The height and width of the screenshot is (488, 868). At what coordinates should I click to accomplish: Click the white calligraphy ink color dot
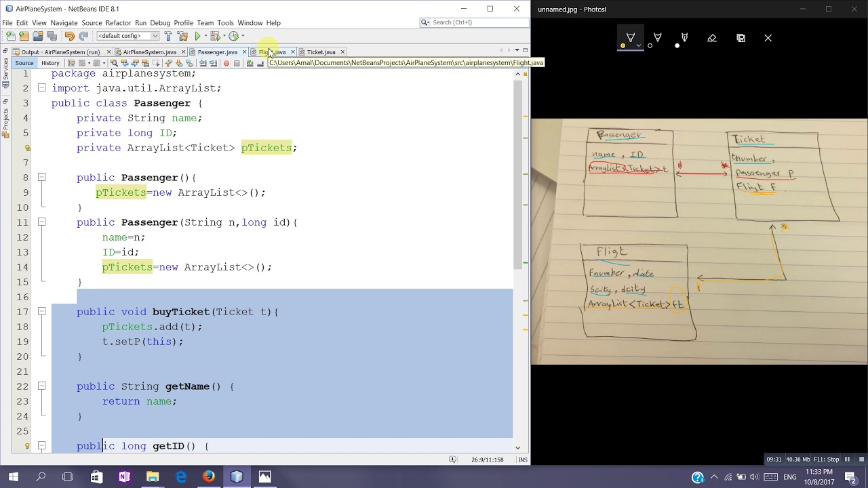coord(677,46)
